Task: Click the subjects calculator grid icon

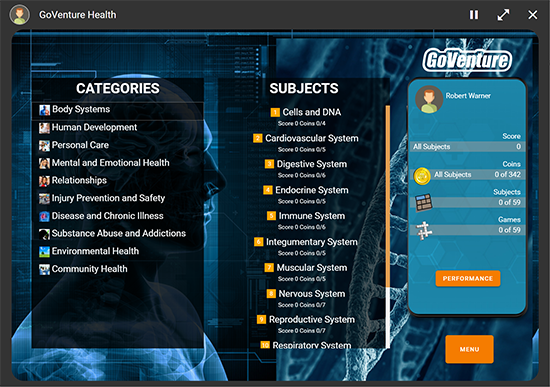Action: (x=424, y=202)
